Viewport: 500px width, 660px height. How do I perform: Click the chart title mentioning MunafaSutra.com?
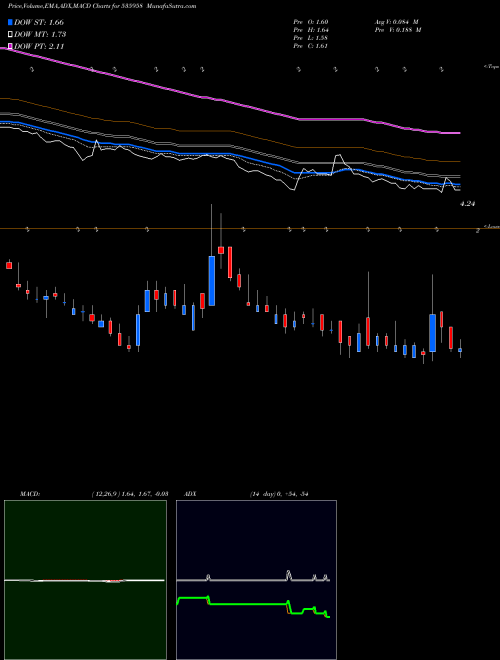102,6
